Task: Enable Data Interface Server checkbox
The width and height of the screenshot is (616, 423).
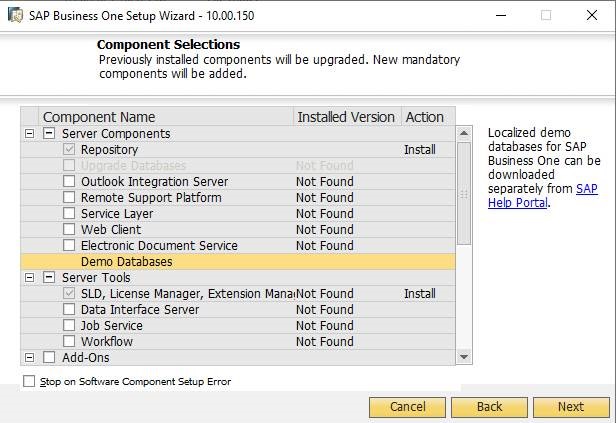Action: tap(69, 309)
